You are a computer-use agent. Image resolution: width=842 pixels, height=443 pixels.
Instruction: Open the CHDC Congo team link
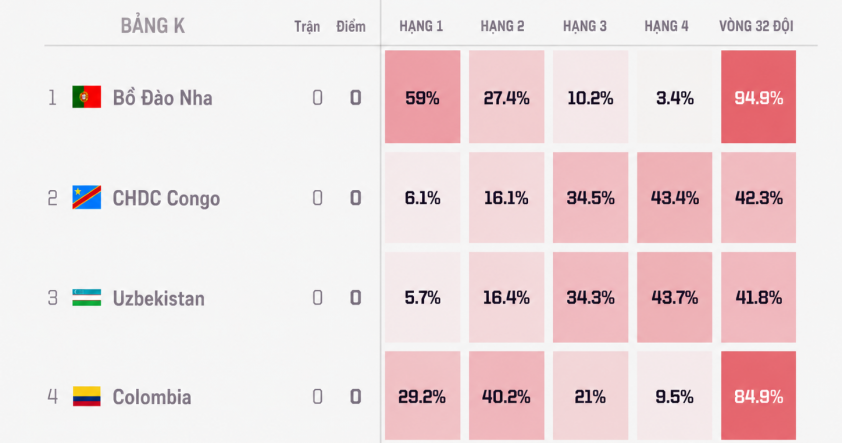click(x=166, y=198)
